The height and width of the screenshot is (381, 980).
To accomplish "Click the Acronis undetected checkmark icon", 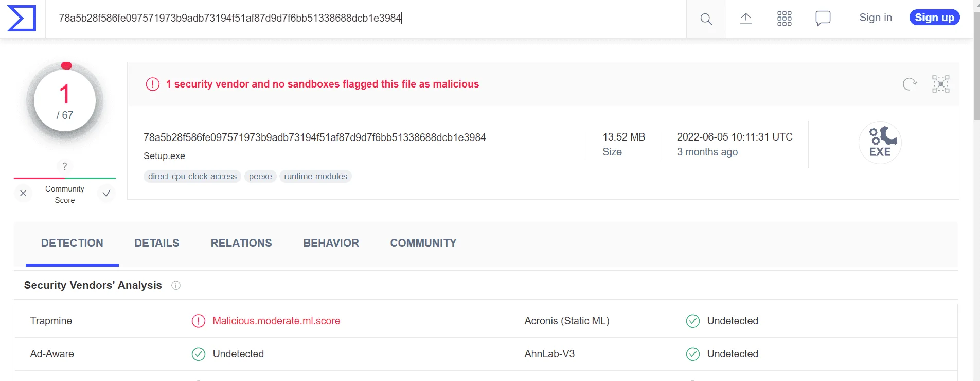I will click(x=693, y=321).
